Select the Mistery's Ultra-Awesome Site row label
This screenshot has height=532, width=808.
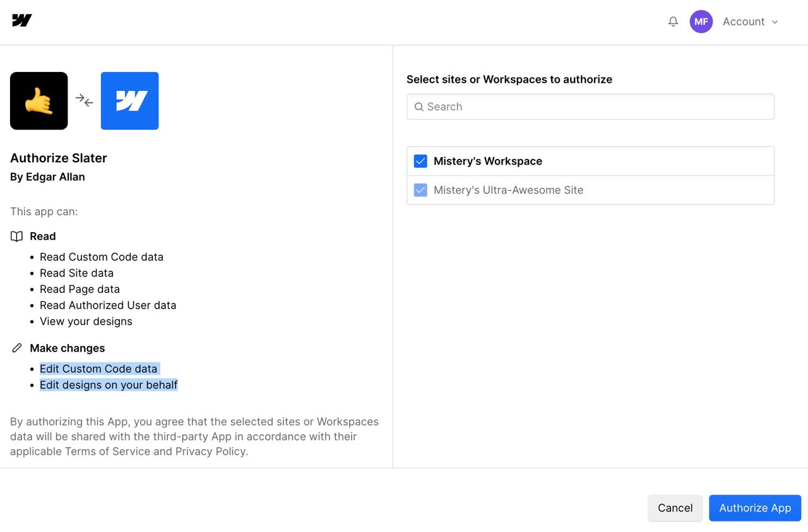click(x=508, y=190)
